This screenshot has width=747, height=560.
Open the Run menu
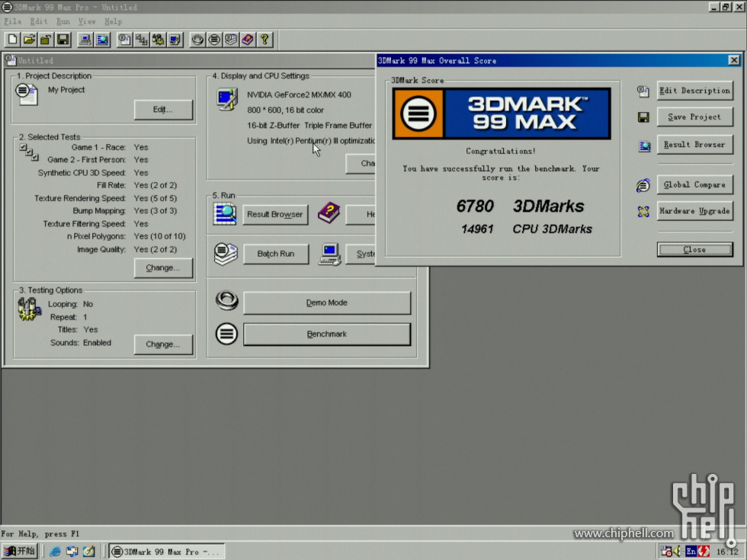[63, 21]
